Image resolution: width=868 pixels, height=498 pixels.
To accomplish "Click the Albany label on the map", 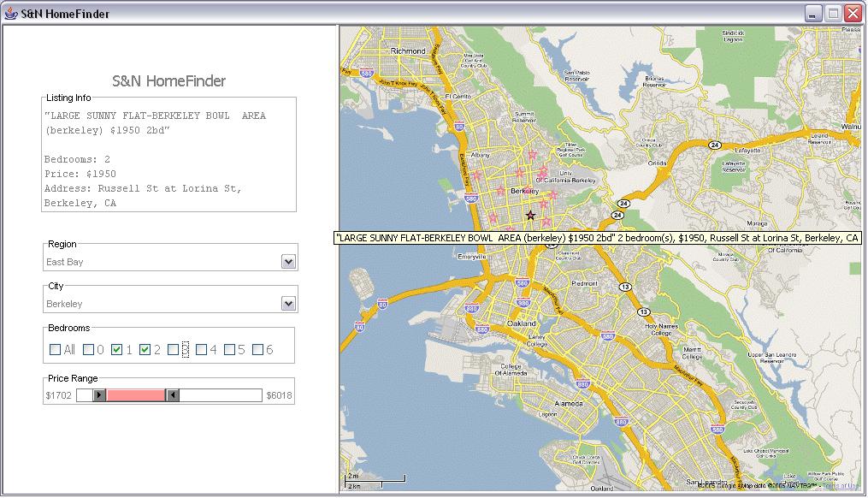I will coord(480,155).
